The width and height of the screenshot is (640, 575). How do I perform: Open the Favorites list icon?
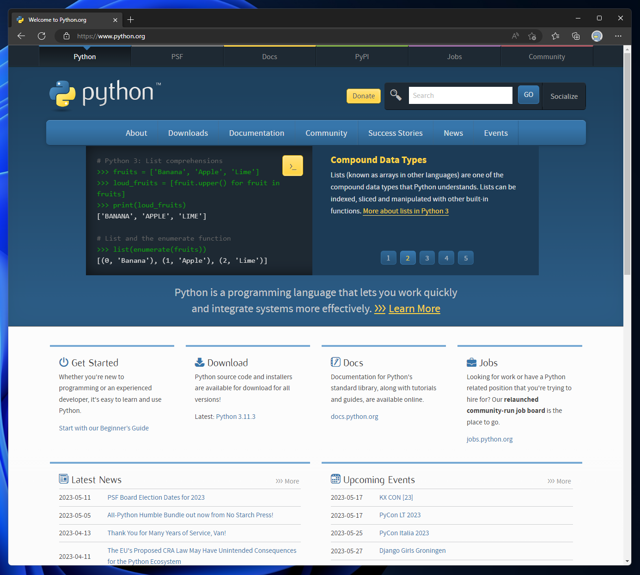pos(555,36)
